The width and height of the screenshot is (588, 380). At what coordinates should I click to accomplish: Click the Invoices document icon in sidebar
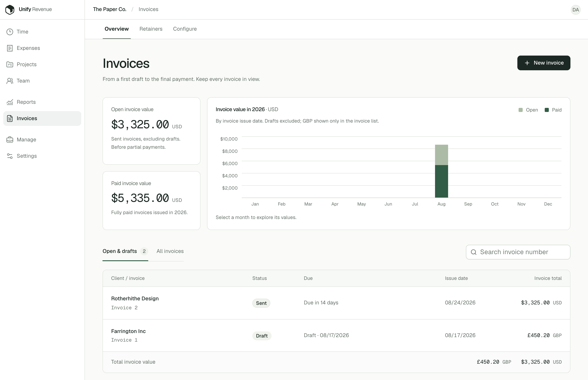(x=10, y=118)
